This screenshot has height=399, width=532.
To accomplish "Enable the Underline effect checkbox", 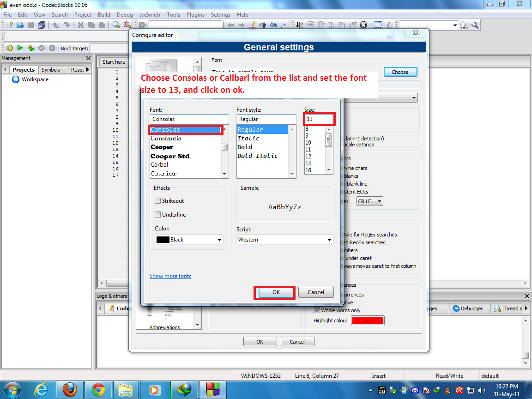I will tap(157, 214).
